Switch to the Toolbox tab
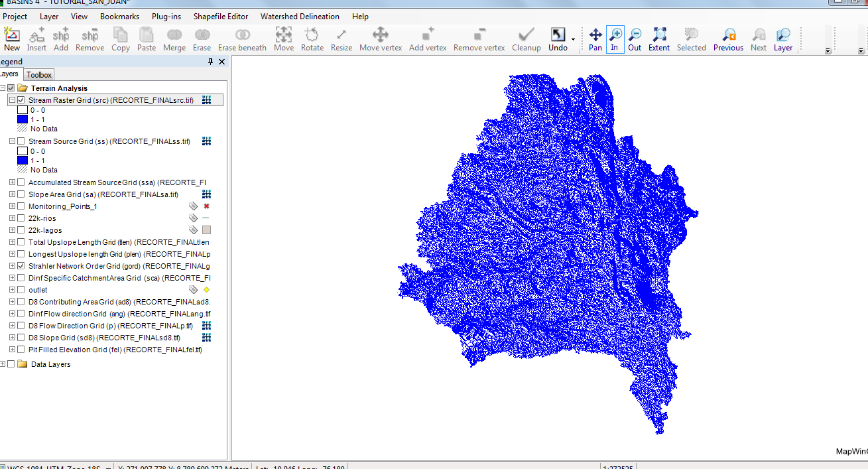 39,75
